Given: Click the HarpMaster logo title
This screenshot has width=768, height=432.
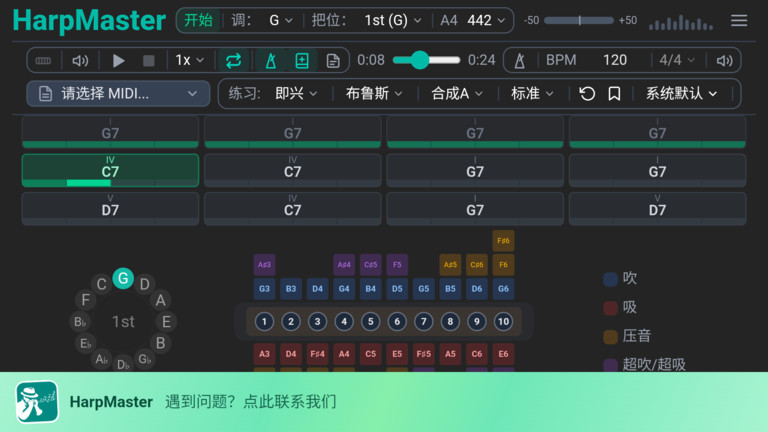Looking at the screenshot, I should pyautogui.click(x=89, y=21).
